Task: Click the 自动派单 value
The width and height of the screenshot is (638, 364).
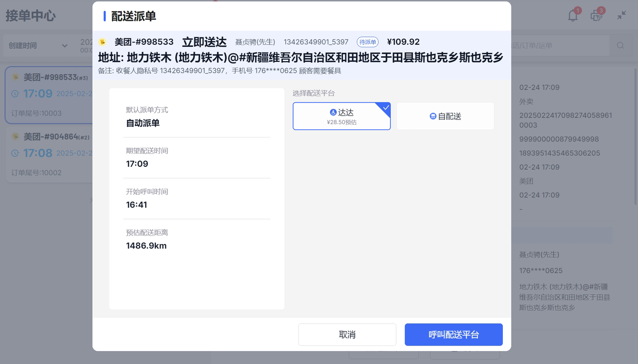Action: click(143, 123)
